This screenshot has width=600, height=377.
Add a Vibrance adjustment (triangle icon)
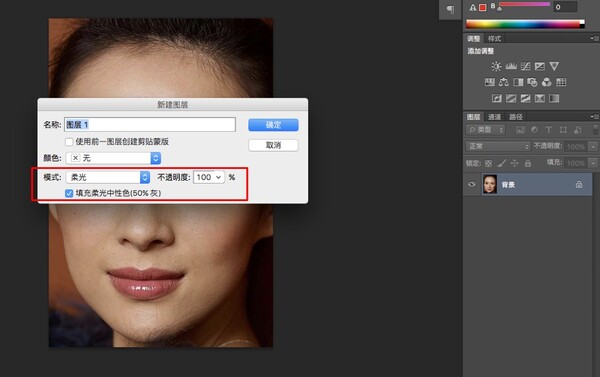(554, 66)
